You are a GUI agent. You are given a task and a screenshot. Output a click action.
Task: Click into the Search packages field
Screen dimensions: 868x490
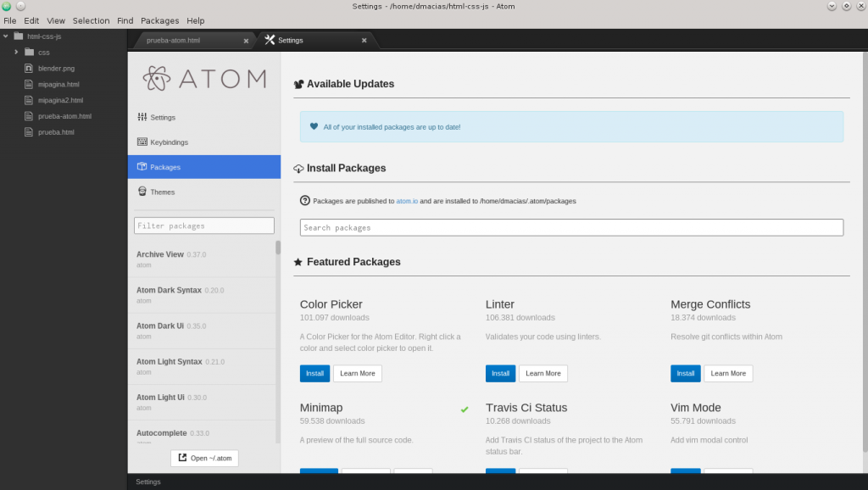click(x=571, y=227)
